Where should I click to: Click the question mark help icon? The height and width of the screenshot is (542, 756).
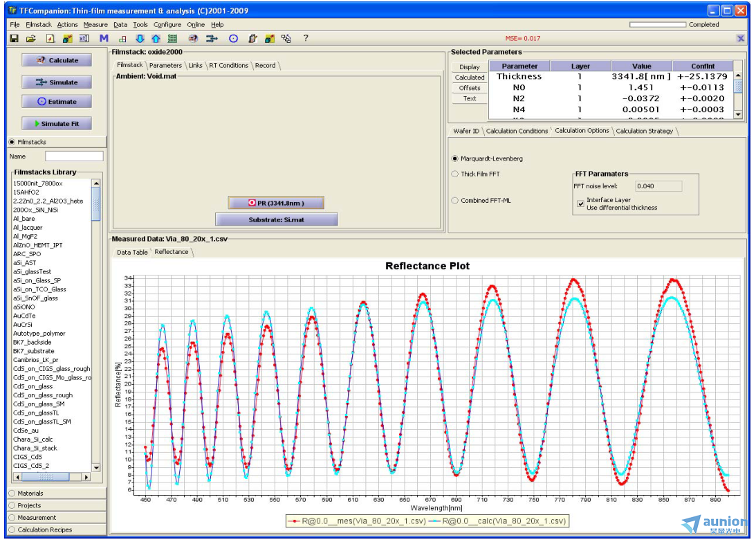tap(306, 38)
